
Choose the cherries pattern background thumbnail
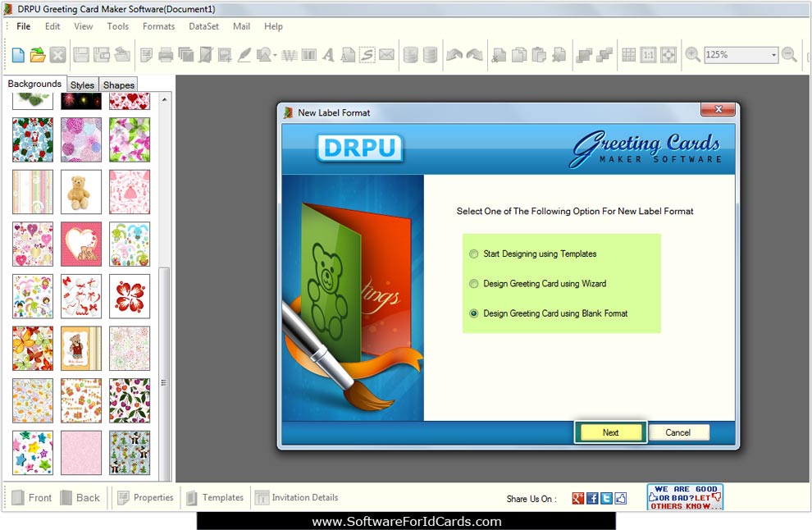[130, 400]
